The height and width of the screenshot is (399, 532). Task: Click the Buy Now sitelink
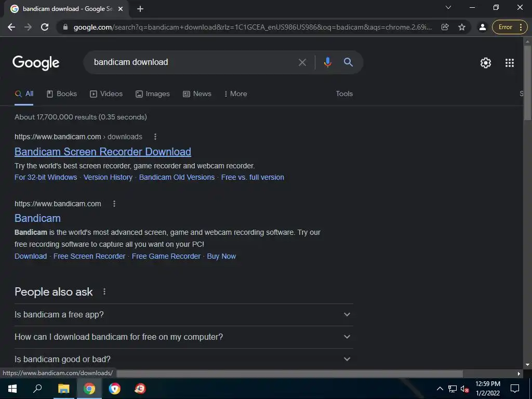[221, 256]
